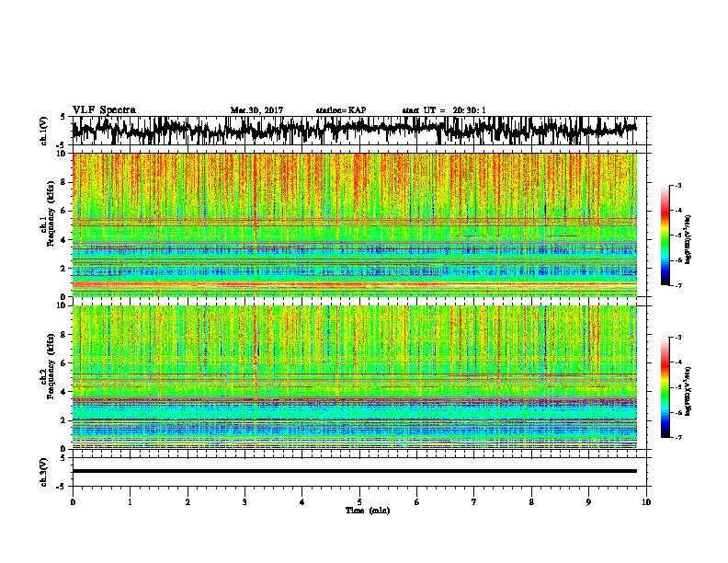Viewport: 728px width, 563px height.
Task: Click time axis tick label "0"
Action: [73, 502]
